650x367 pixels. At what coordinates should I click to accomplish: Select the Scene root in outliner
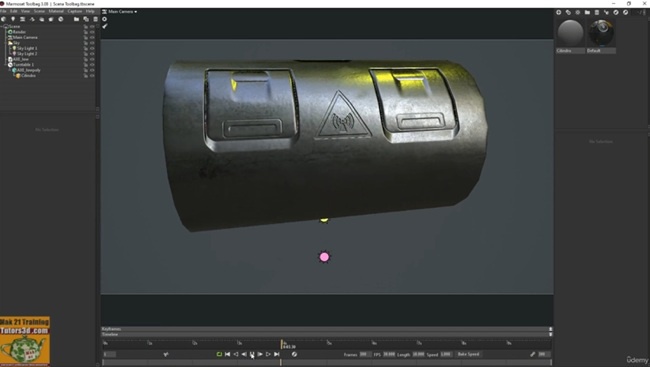tap(14, 26)
